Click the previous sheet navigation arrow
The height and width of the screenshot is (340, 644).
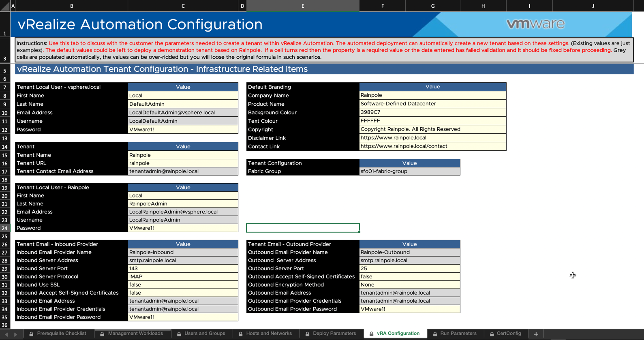click(x=6, y=334)
